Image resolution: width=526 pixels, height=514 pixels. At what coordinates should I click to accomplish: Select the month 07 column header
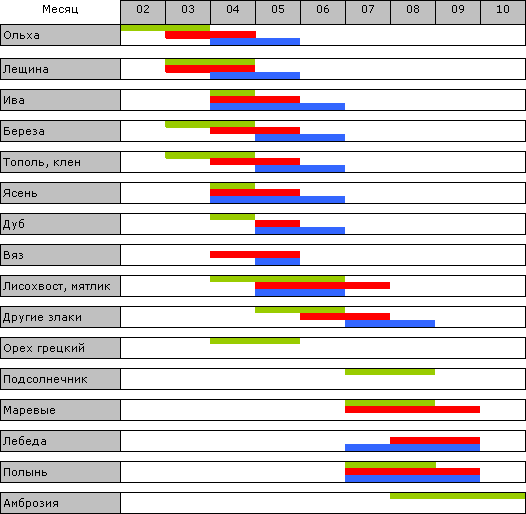pyautogui.click(x=368, y=12)
